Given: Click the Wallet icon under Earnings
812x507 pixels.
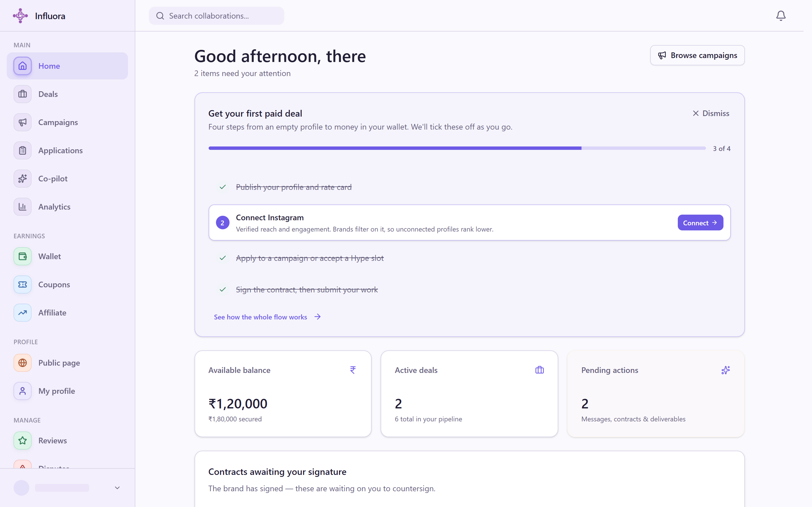Looking at the screenshot, I should pos(23,256).
